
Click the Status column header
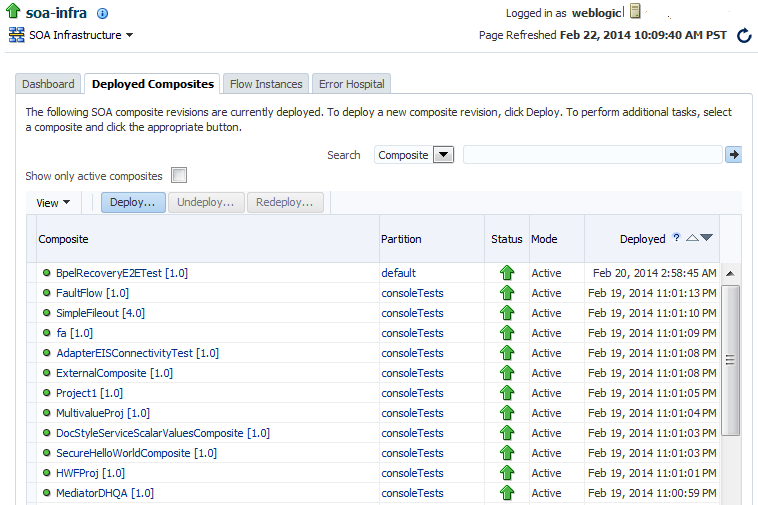point(507,239)
